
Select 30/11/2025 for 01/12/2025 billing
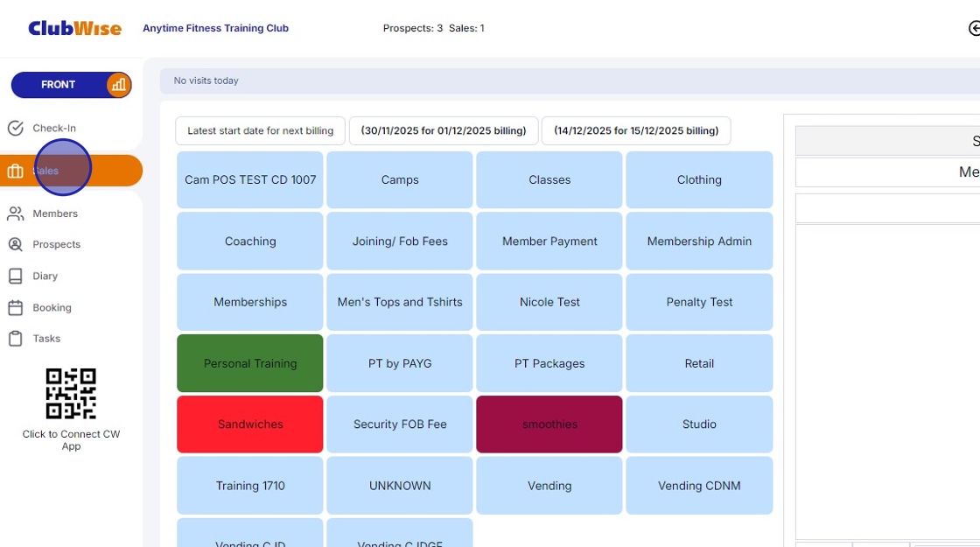[444, 130]
